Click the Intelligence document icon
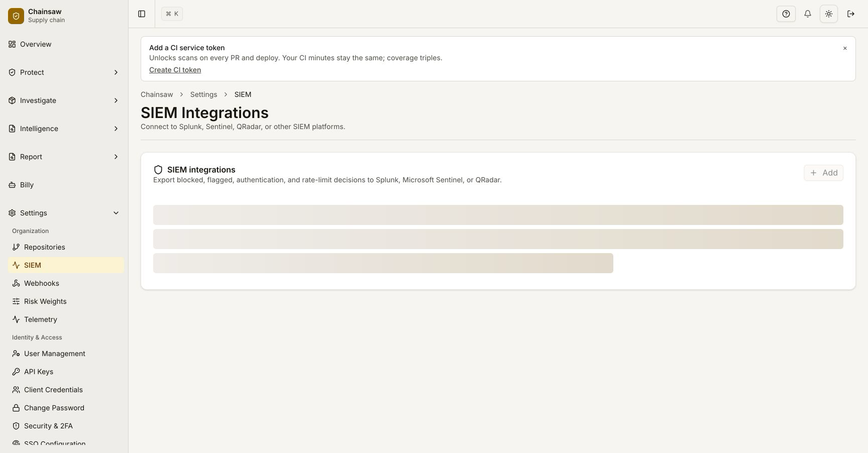 [12, 129]
